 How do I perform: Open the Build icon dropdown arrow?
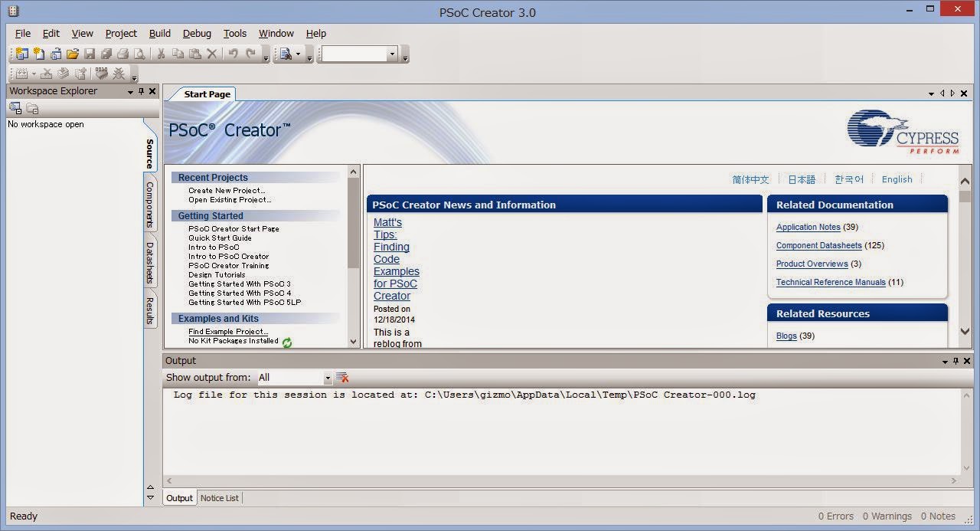pyautogui.click(x=34, y=74)
